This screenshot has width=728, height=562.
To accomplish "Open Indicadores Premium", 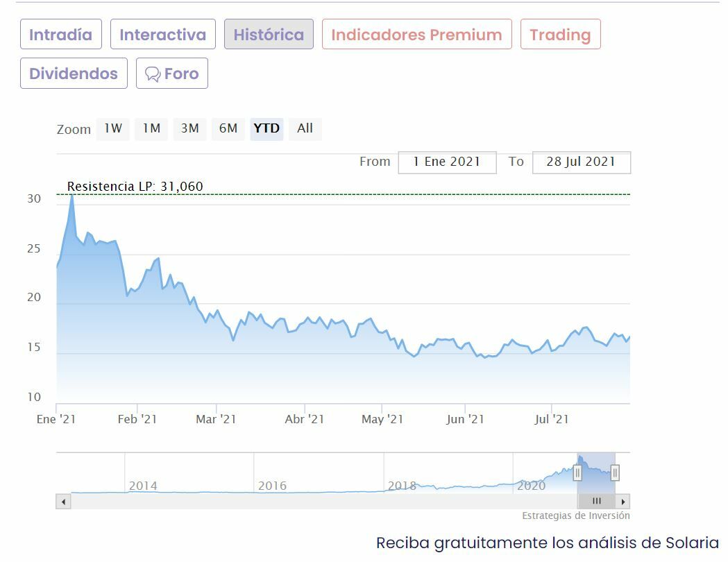I will pyautogui.click(x=416, y=35).
